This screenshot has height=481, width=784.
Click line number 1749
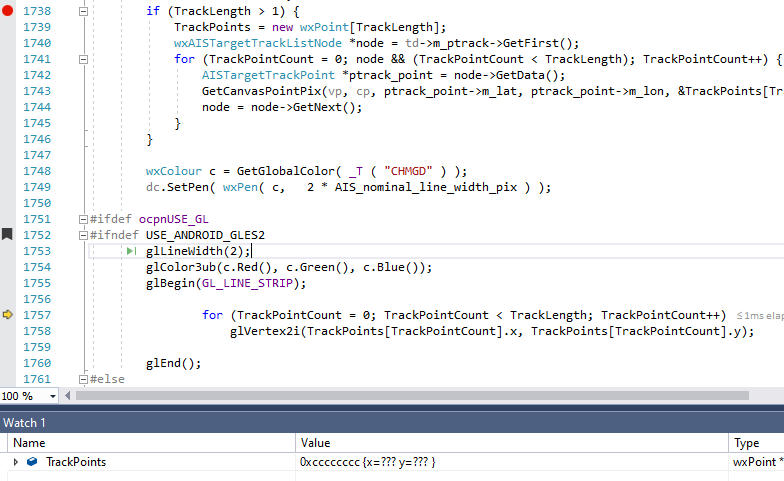point(37,187)
